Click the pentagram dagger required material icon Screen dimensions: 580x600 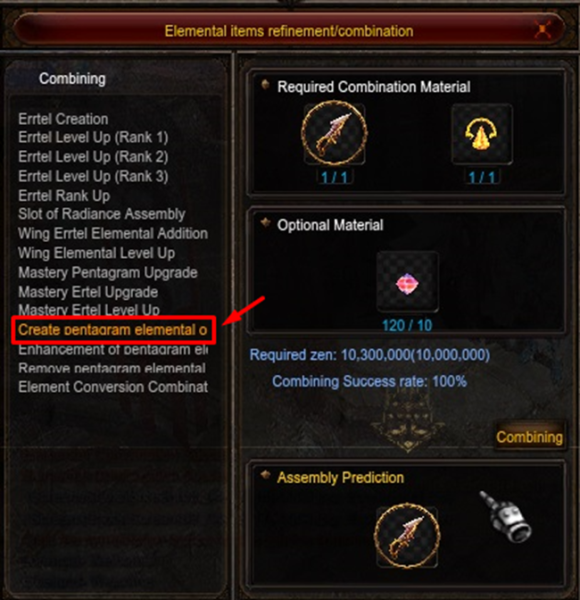(334, 134)
